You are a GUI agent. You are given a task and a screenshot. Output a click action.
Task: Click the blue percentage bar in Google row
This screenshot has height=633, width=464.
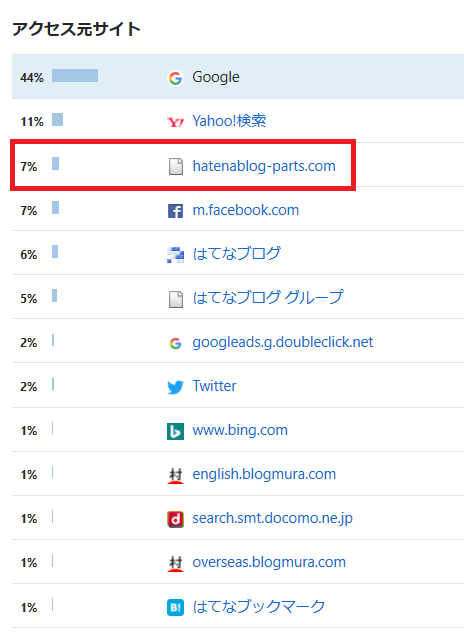tap(75, 75)
